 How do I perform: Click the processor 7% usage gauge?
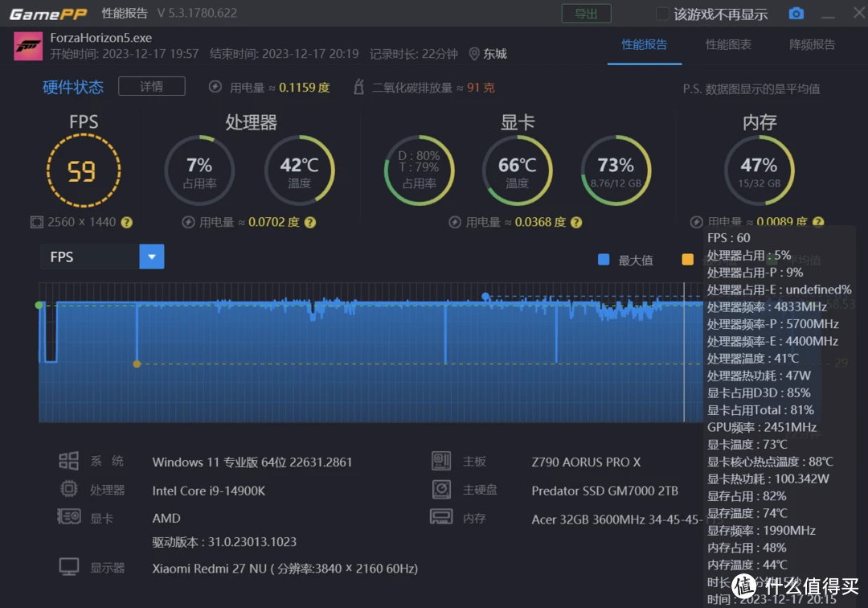[199, 170]
